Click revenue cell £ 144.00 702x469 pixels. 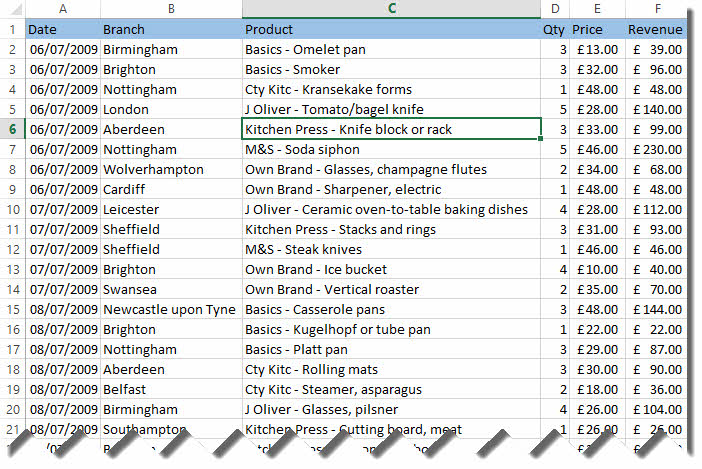click(x=656, y=310)
